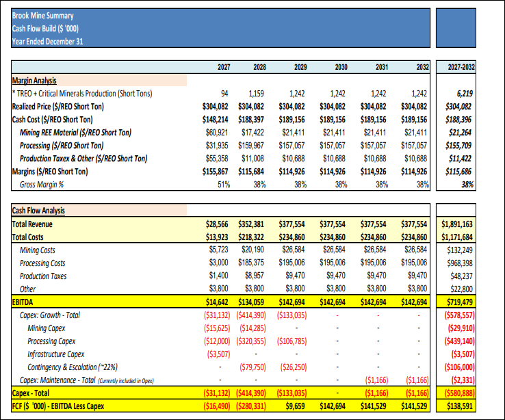Screen dimensions: 505x420
Task: Select 'Gross Margin %' row label
Action: click(42, 185)
